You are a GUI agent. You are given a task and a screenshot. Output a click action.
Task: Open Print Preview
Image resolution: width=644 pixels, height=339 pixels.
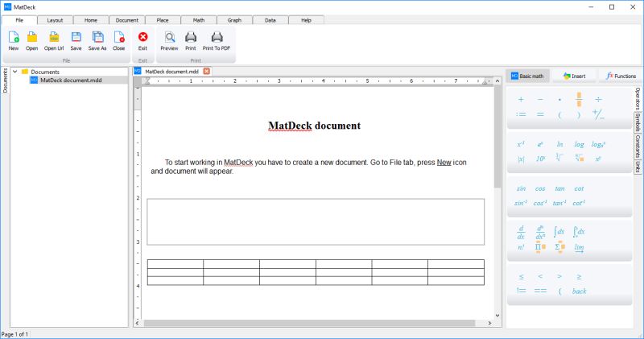click(x=169, y=41)
